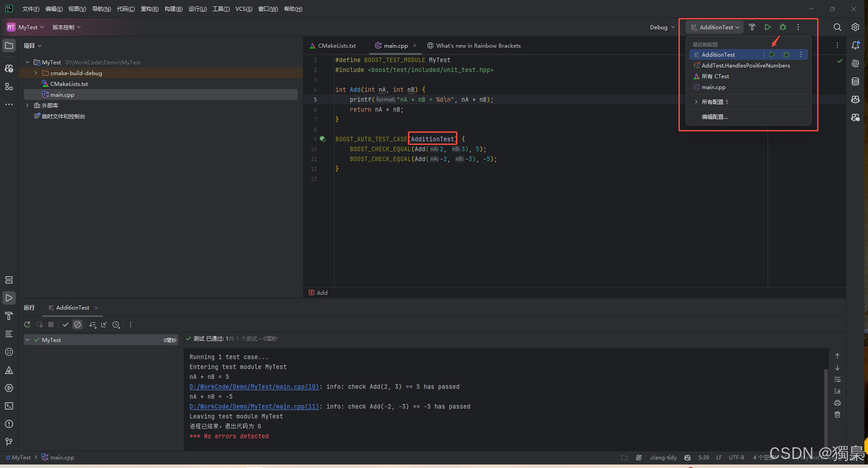The image size is (868, 468).
Task: Run AdditionTest with the top toolbar play icon
Action: [768, 27]
